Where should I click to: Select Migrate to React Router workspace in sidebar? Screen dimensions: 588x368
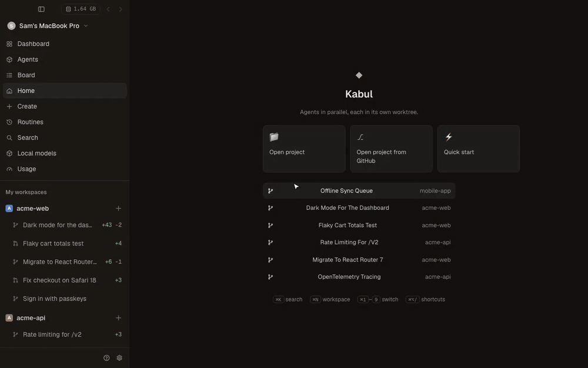pyautogui.click(x=66, y=262)
